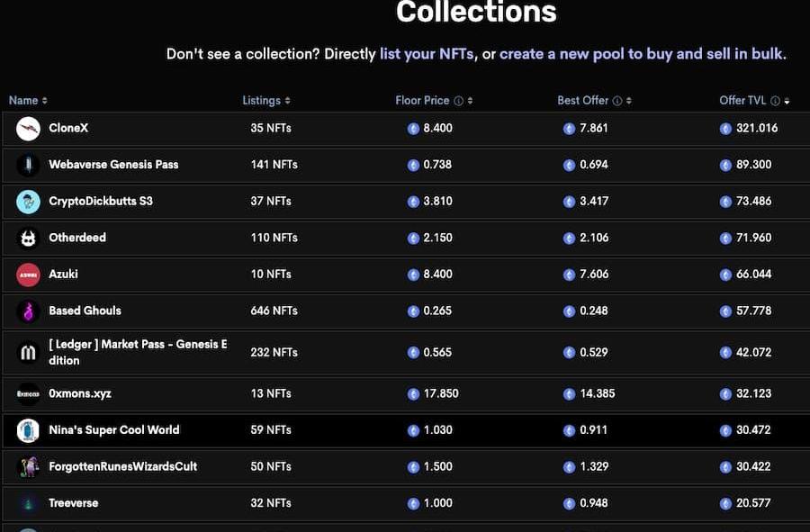Click the Offer TVL info icon
The height and width of the screenshot is (532, 810).
point(775,101)
